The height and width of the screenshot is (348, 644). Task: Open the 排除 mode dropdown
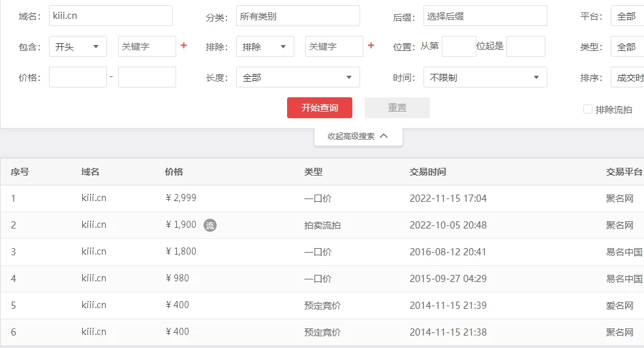click(x=265, y=46)
